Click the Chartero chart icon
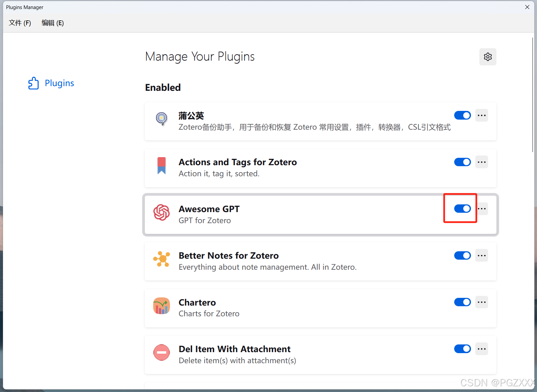Screen dimensions: 537x392 [162, 306]
